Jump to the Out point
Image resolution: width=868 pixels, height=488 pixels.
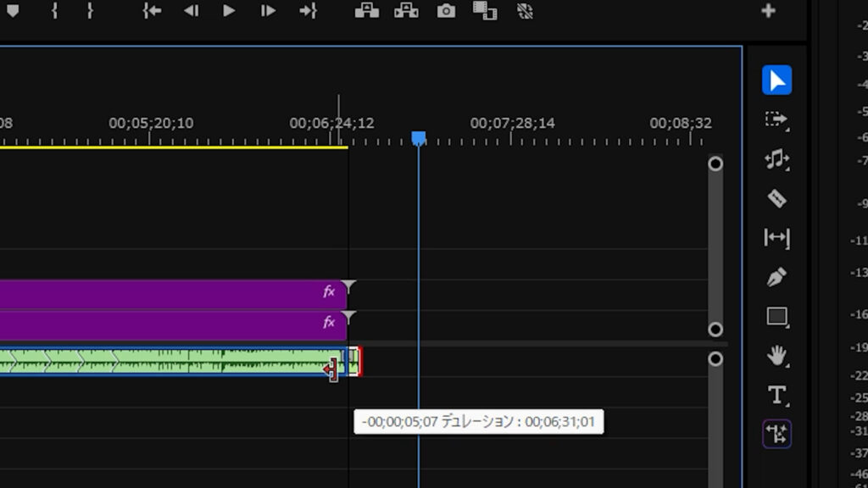[x=308, y=11]
